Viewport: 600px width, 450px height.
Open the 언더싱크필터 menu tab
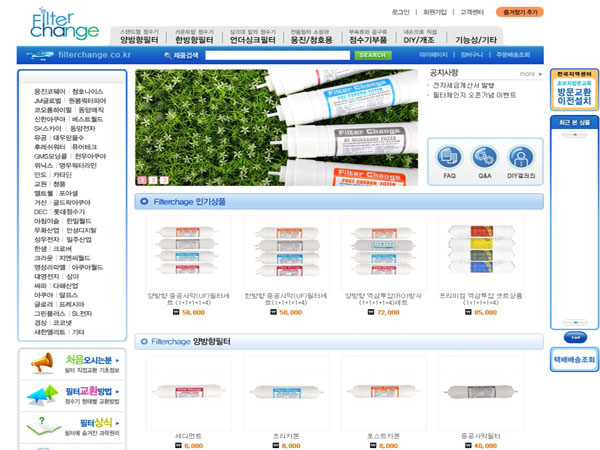click(253, 36)
